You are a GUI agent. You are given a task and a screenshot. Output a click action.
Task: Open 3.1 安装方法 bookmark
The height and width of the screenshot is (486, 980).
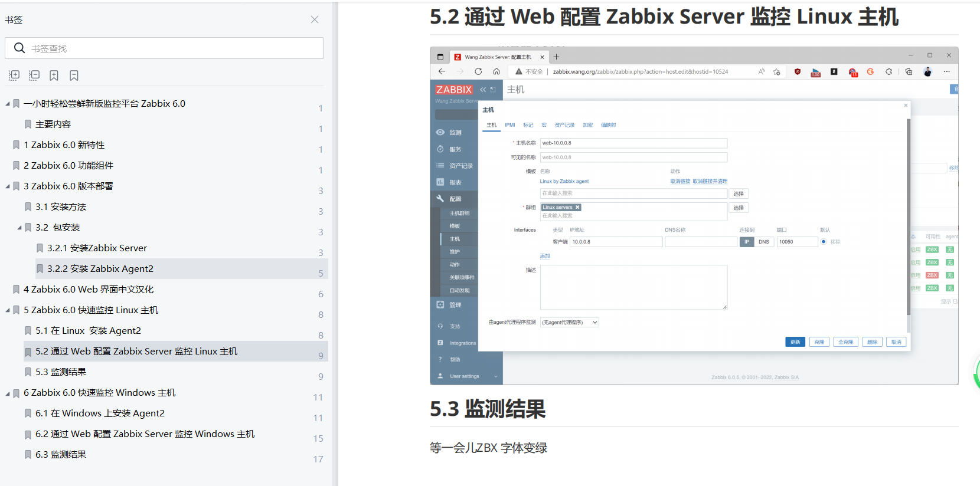(x=61, y=207)
